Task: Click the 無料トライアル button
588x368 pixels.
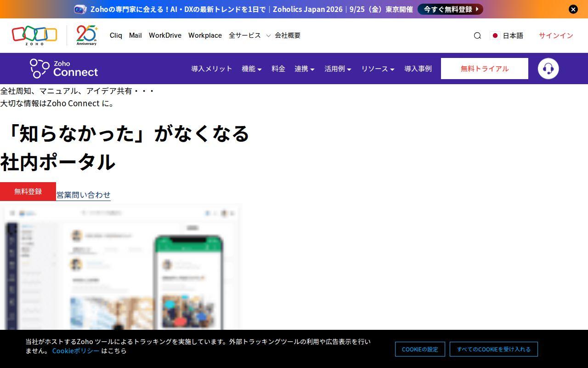Action: [x=485, y=69]
